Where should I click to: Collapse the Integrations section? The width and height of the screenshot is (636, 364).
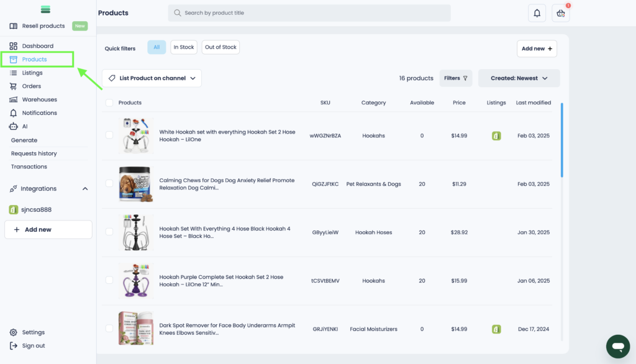(85, 189)
